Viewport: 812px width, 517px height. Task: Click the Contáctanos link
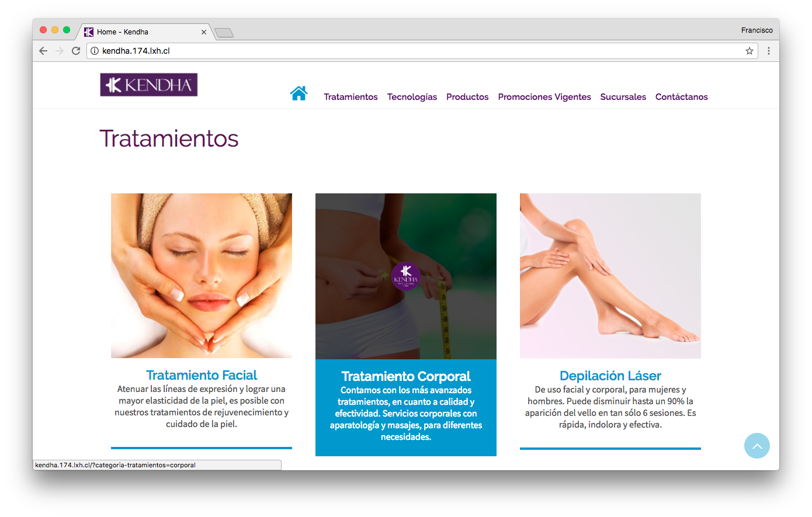point(682,97)
